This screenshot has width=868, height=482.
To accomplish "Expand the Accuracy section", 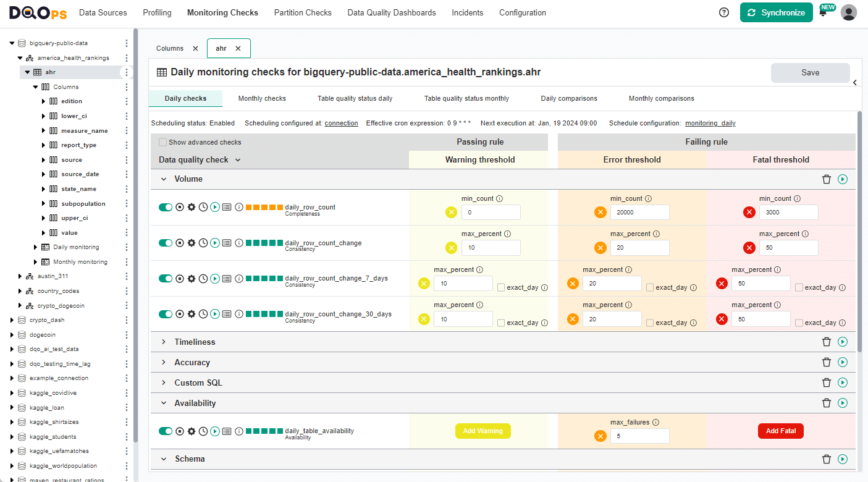I will [163, 362].
